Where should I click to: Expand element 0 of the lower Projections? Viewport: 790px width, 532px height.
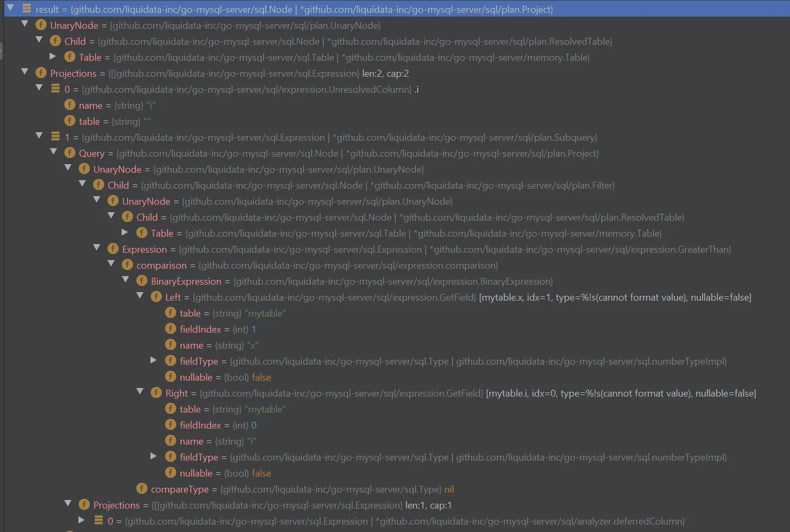click(82, 520)
